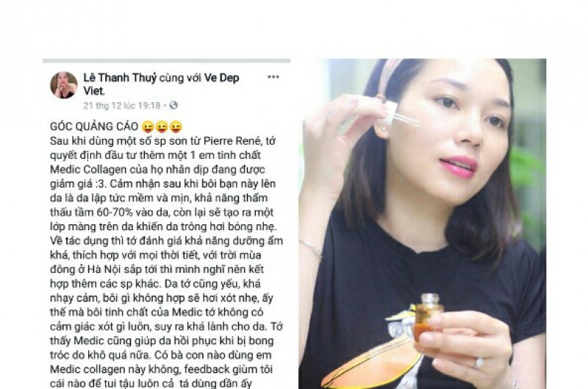Open Lê Thanh Thuỷ's profile avatar

coord(64,85)
